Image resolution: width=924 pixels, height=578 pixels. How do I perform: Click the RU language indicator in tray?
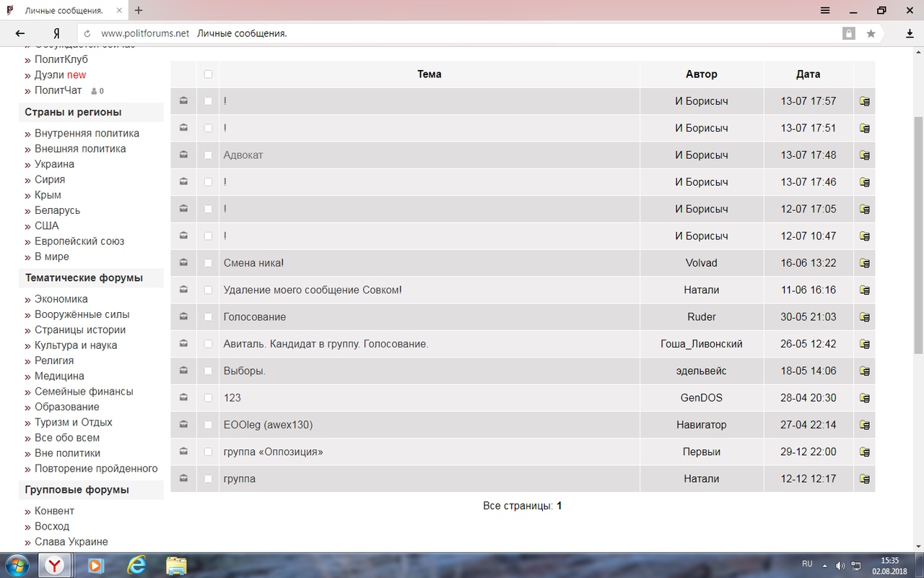pos(807,564)
